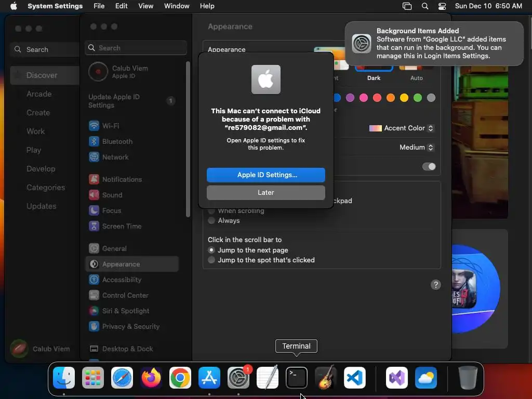Choose the purple accent color
The width and height of the screenshot is (532, 399).
pos(350,98)
